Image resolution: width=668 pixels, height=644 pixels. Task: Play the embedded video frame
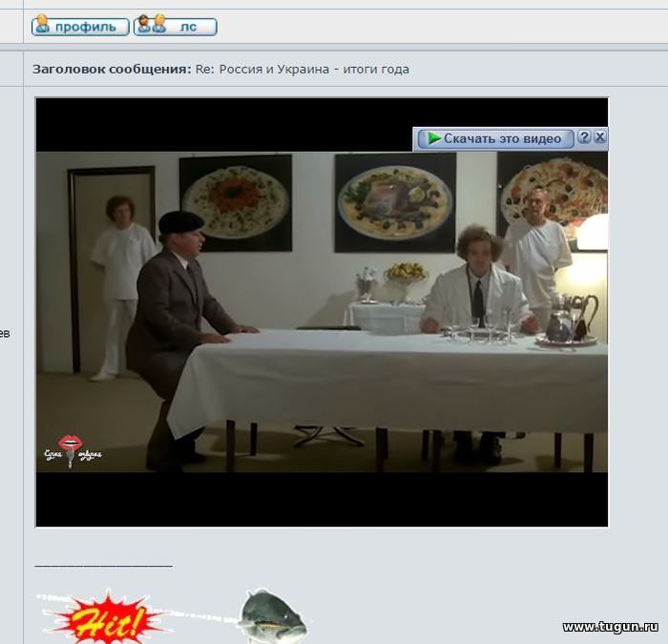point(322,312)
